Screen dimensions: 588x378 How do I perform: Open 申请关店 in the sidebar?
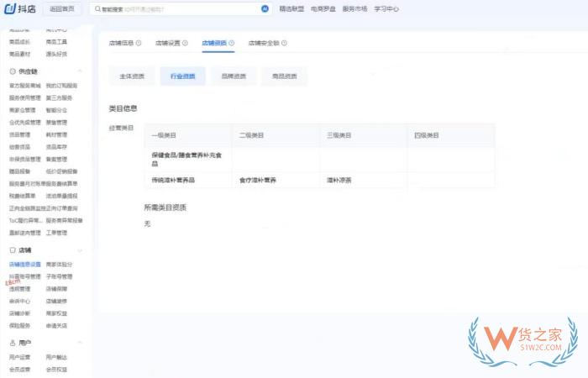(x=56, y=326)
